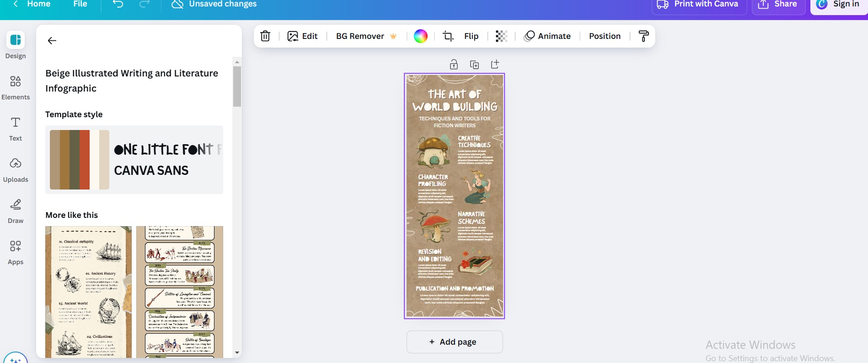This screenshot has width=868, height=363.
Task: Go back in the template panel
Action: coord(52,41)
